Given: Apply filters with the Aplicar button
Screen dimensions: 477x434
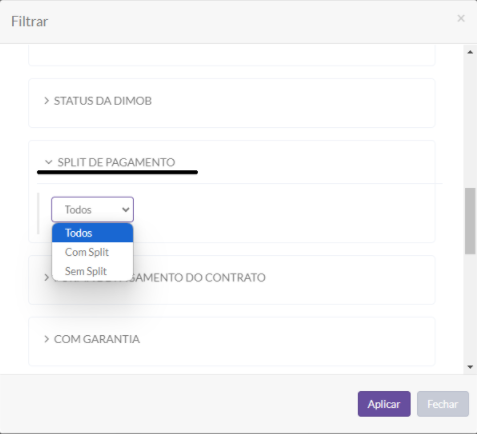Looking at the screenshot, I should point(384,404).
